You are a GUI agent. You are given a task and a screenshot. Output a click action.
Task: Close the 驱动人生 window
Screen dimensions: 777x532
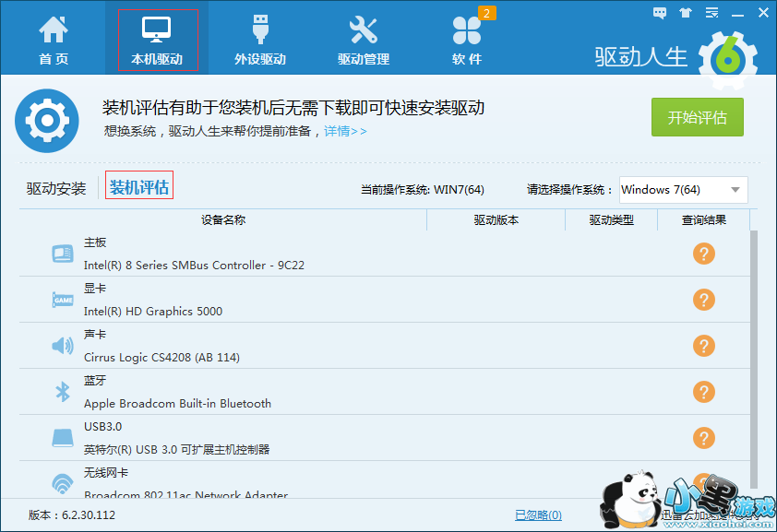(x=764, y=13)
